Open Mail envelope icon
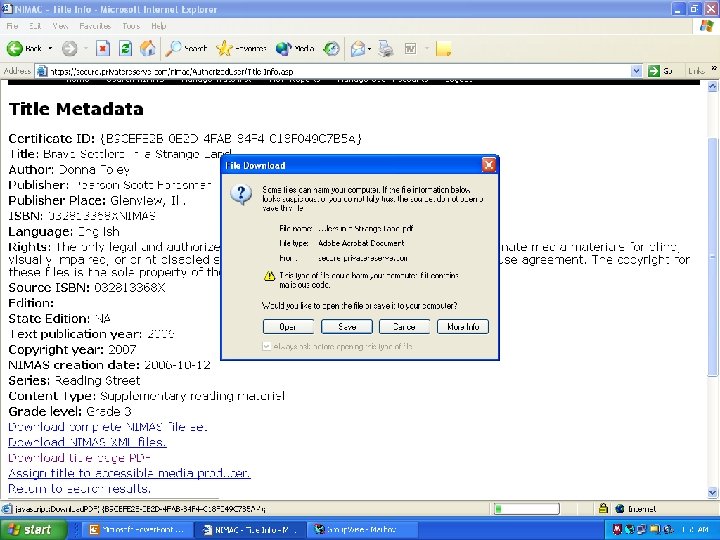This screenshot has width=720, height=540. [x=358, y=48]
